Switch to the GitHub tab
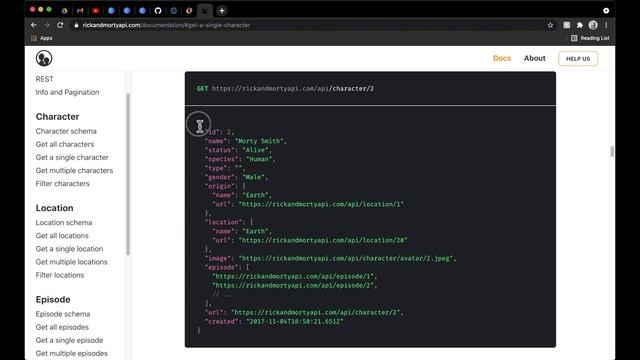Image resolution: width=640 pixels, height=360 pixels. 158,11
